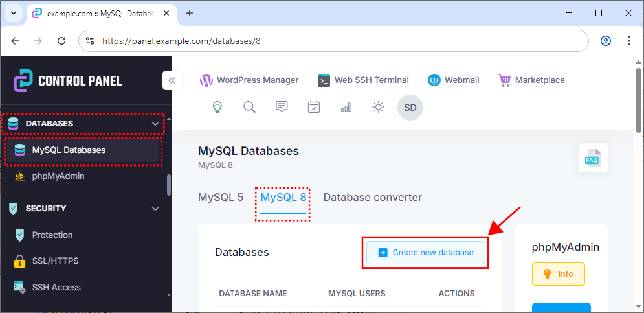Click MYSQL USERS column header

(x=357, y=294)
